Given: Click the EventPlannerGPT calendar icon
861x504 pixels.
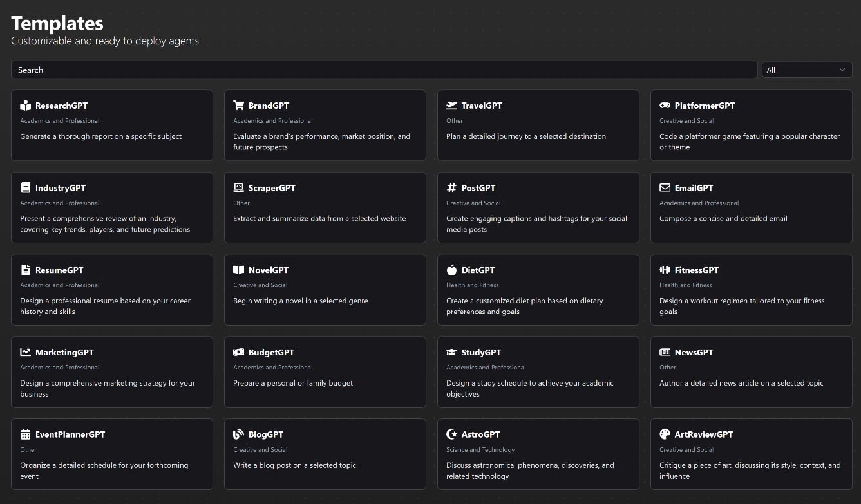Looking at the screenshot, I should [x=26, y=434].
